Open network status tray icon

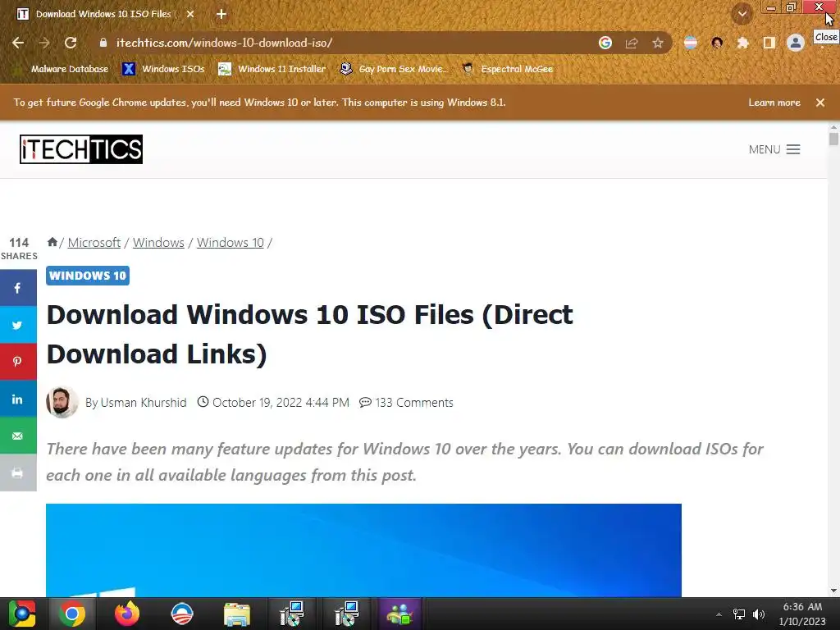pyautogui.click(x=739, y=614)
